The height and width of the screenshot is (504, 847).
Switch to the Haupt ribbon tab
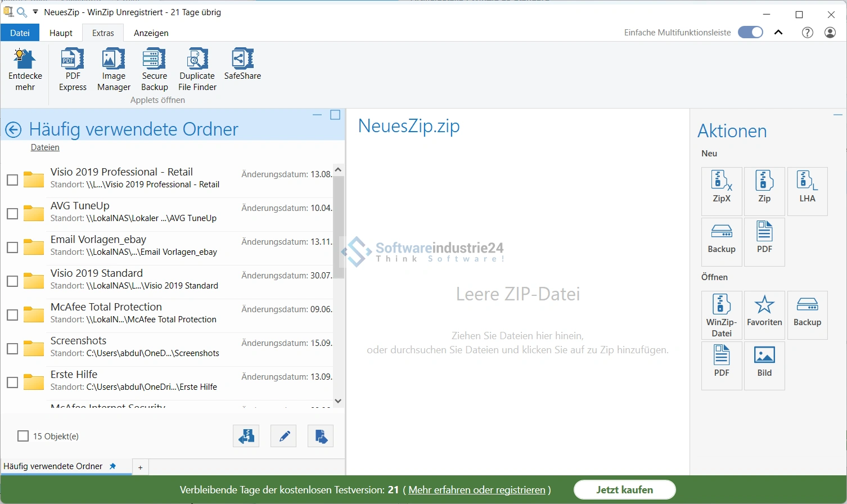[x=61, y=33]
